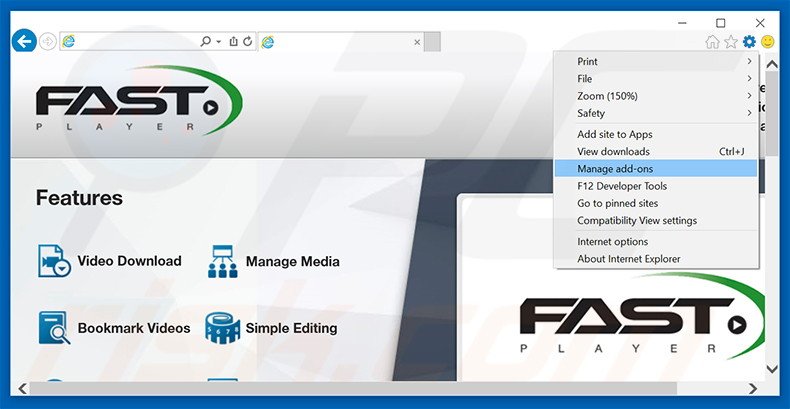The height and width of the screenshot is (409, 790).
Task: Close the Internet Explorer window
Action: [760, 23]
